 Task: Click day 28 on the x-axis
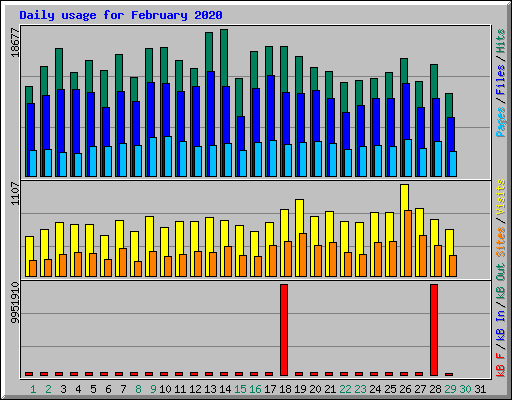(x=435, y=389)
